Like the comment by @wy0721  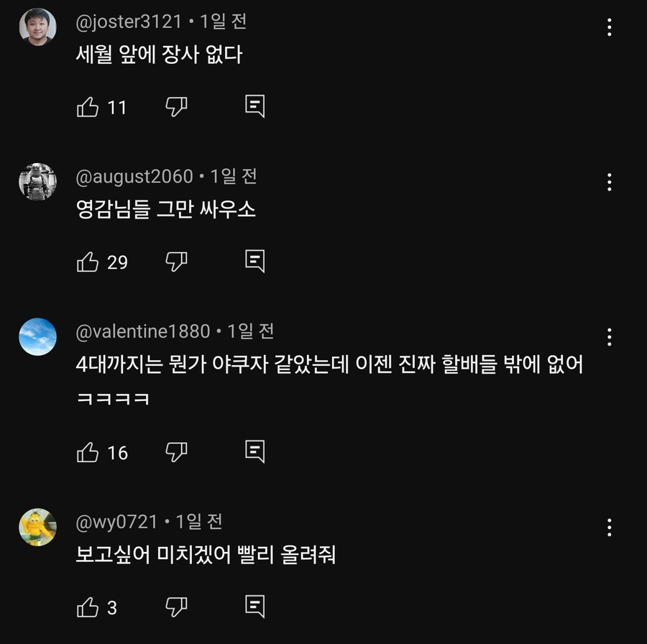tap(88, 607)
